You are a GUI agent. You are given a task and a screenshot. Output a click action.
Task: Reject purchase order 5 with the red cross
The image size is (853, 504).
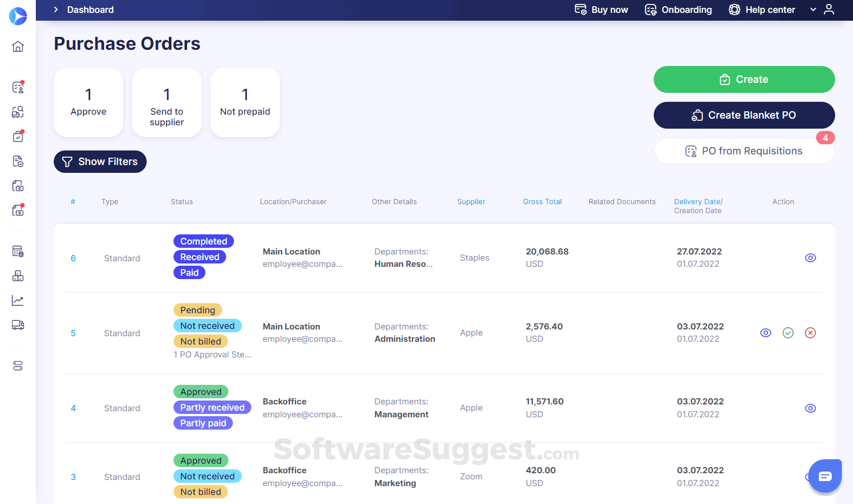(810, 332)
